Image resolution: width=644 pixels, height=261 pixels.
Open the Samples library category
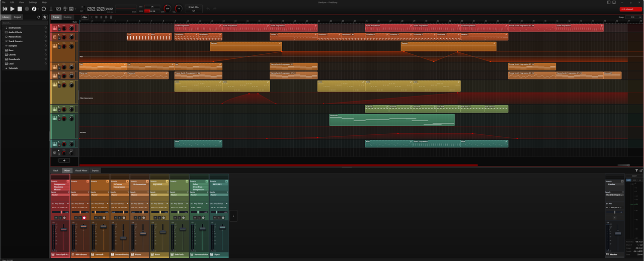[13, 46]
